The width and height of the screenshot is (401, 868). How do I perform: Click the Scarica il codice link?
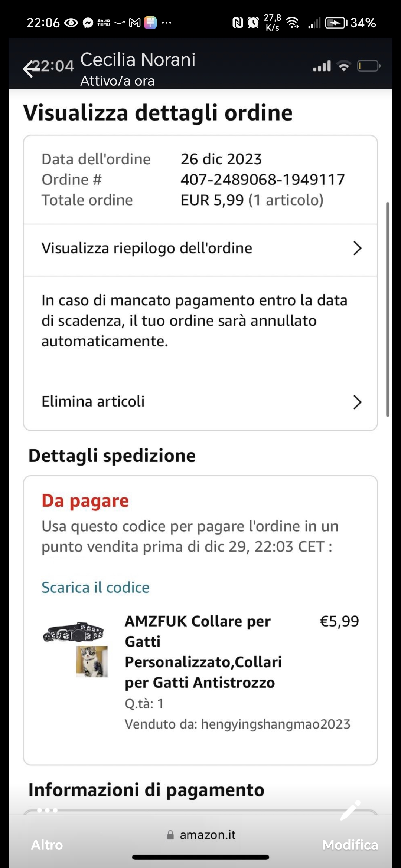pos(95,588)
